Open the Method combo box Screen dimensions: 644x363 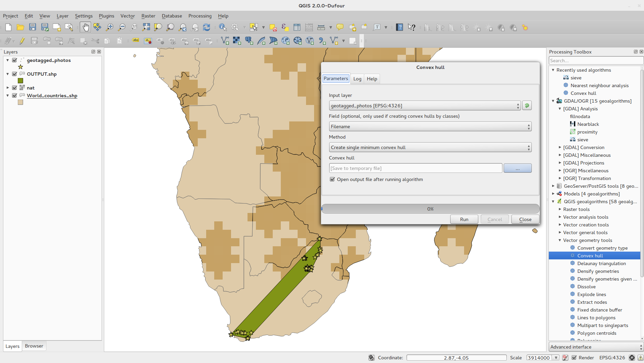click(430, 147)
